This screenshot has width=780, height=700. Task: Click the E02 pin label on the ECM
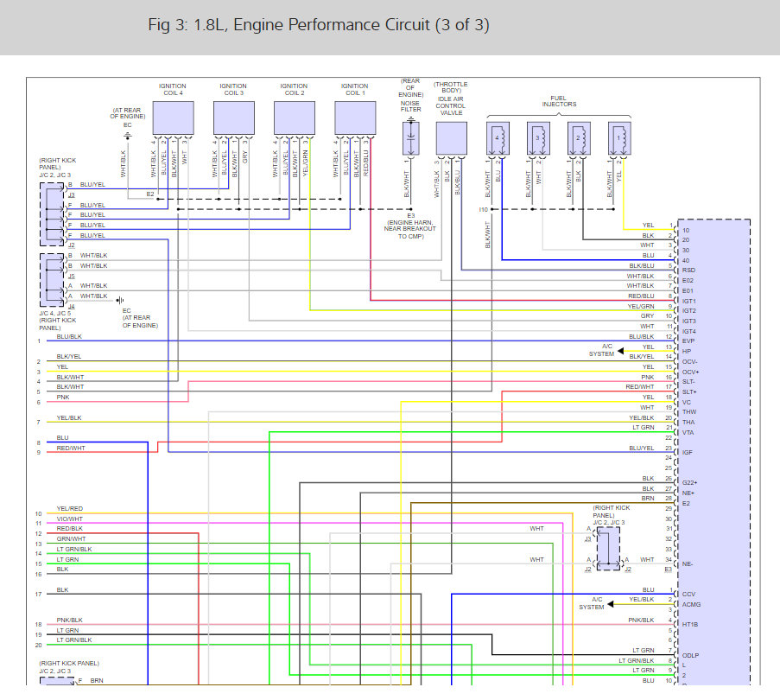point(688,281)
